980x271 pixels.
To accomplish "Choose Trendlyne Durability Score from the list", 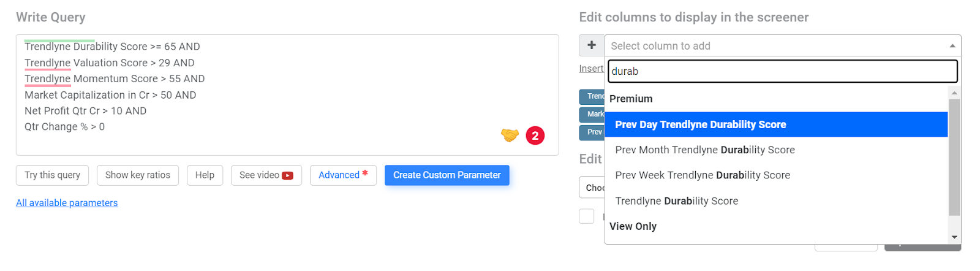I will pyautogui.click(x=776, y=201).
